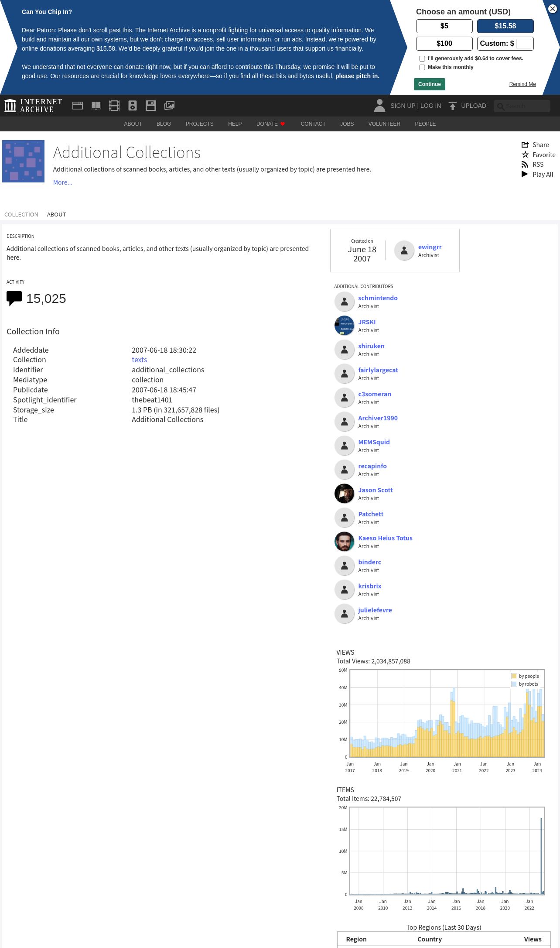Click the Upload link text
This screenshot has height=948, width=560.
pos(474,106)
